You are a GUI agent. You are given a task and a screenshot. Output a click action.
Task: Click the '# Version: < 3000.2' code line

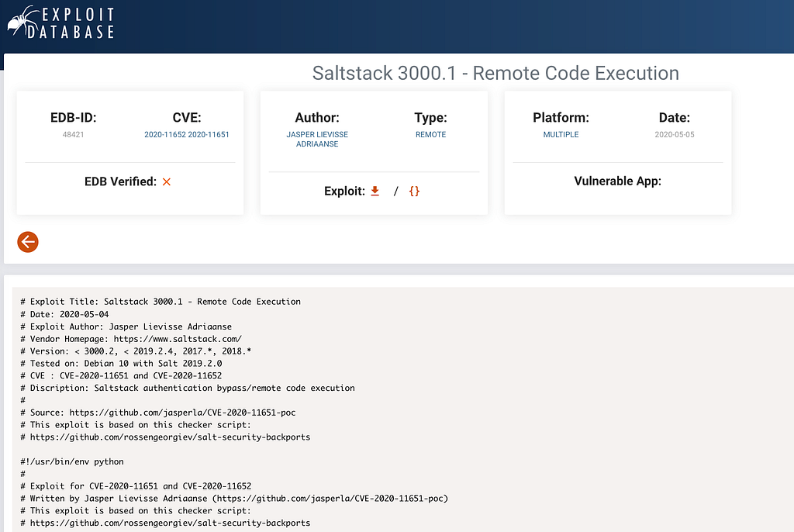[136, 351]
